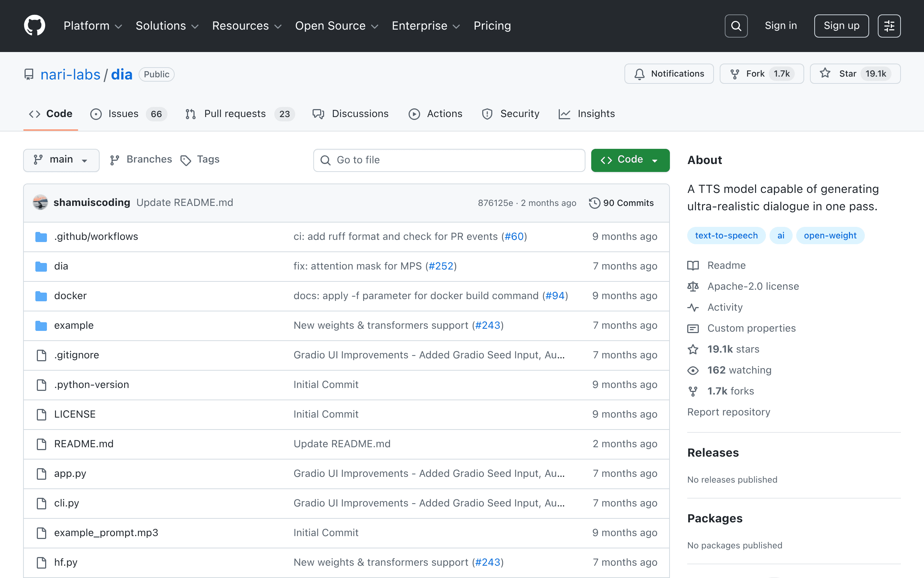The height and width of the screenshot is (578, 924).
Task: Expand the Open Source menu
Action: pyautogui.click(x=336, y=26)
